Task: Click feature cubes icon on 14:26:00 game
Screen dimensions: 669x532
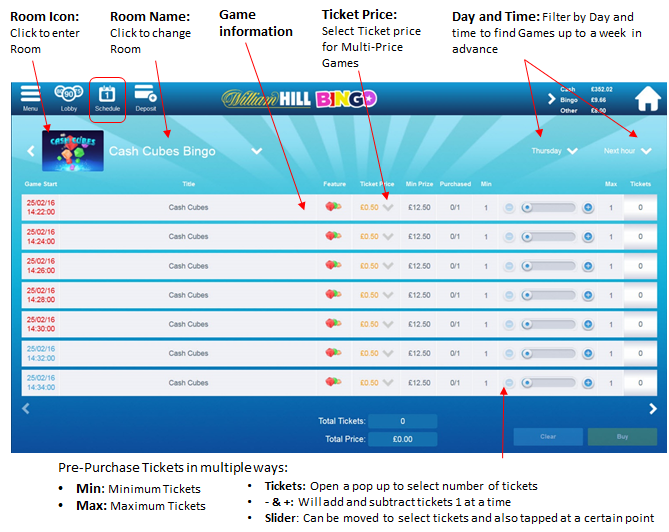Action: (333, 265)
